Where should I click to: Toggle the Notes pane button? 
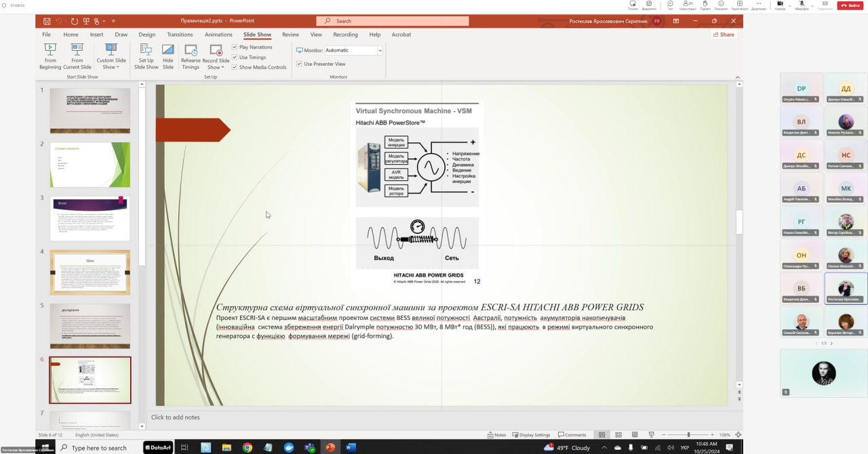point(497,435)
